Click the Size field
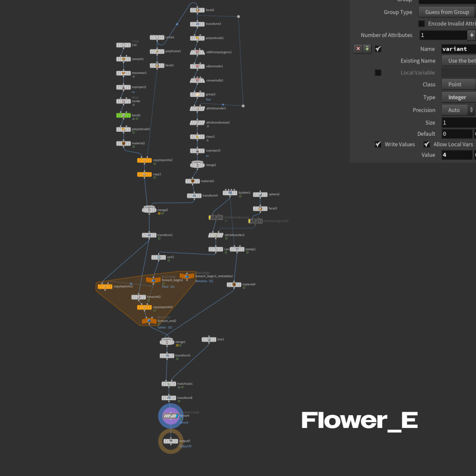Screen dimensions: 476x476 point(459,123)
